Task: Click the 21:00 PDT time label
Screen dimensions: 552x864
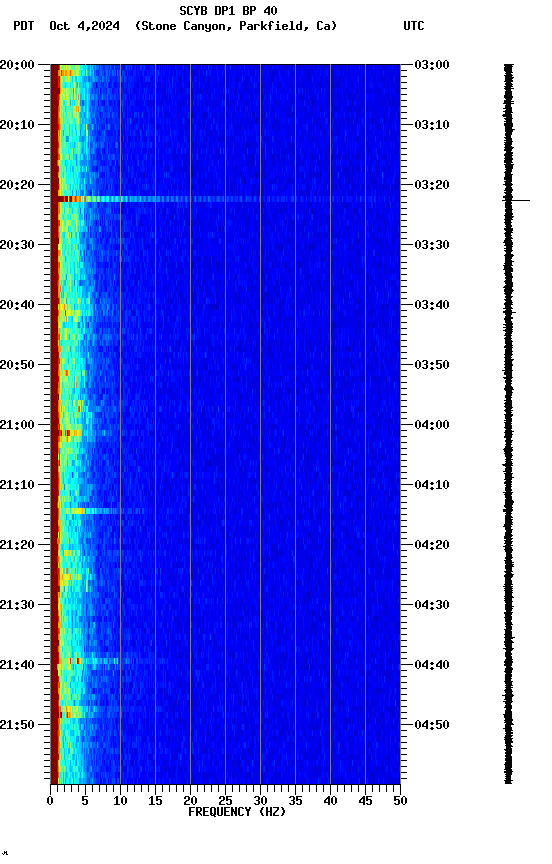Action: (17, 425)
